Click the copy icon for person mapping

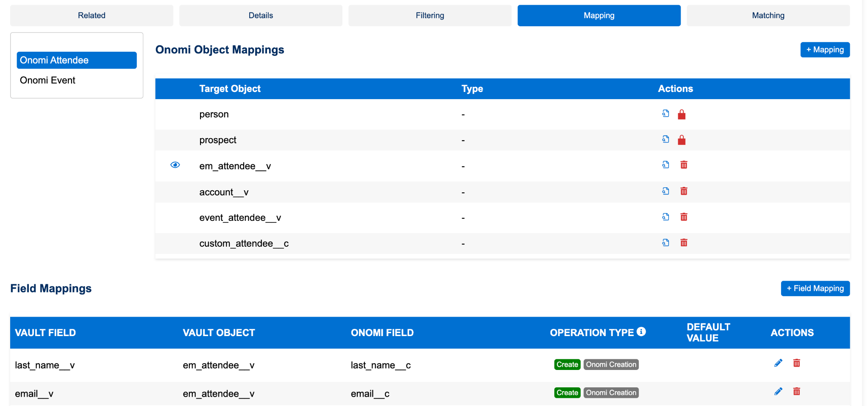tap(665, 114)
